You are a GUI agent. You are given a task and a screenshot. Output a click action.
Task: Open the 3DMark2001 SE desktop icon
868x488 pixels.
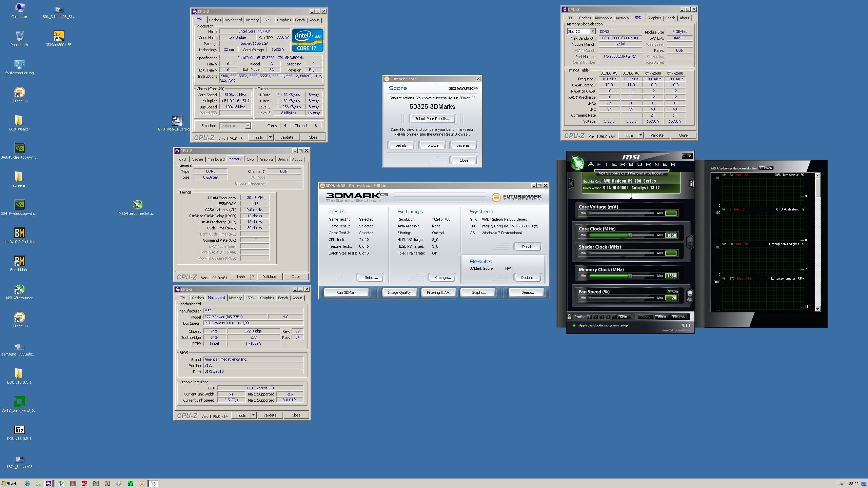tap(59, 39)
